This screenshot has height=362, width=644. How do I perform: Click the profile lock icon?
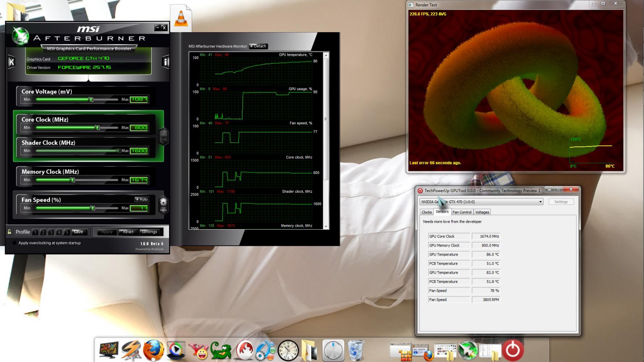click(x=9, y=232)
